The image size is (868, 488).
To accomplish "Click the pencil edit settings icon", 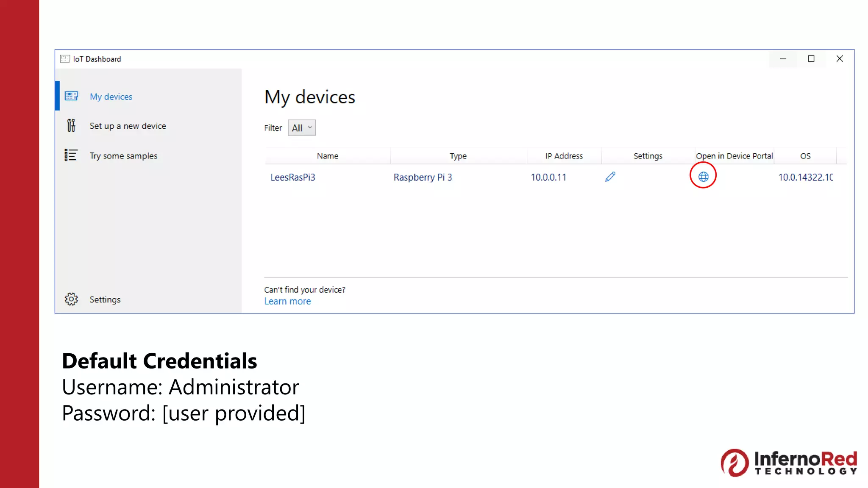I will pyautogui.click(x=610, y=177).
